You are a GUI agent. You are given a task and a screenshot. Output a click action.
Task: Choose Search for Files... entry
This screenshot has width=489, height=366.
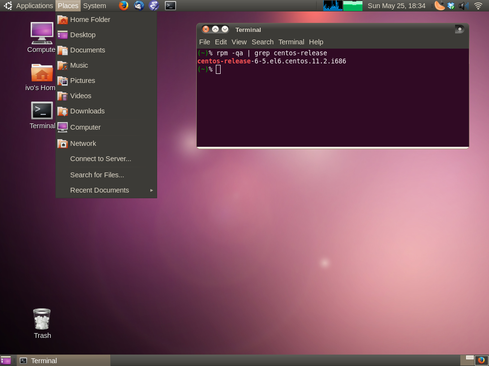click(x=106, y=175)
